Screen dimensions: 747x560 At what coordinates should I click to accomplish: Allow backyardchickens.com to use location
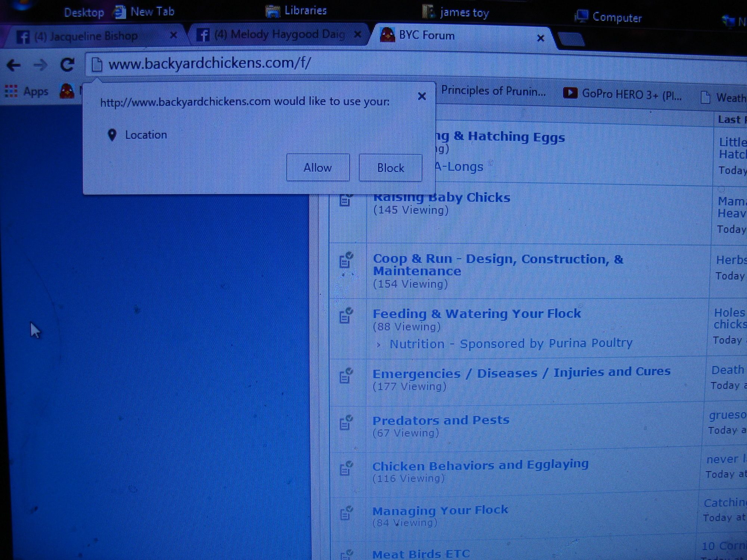[317, 168]
